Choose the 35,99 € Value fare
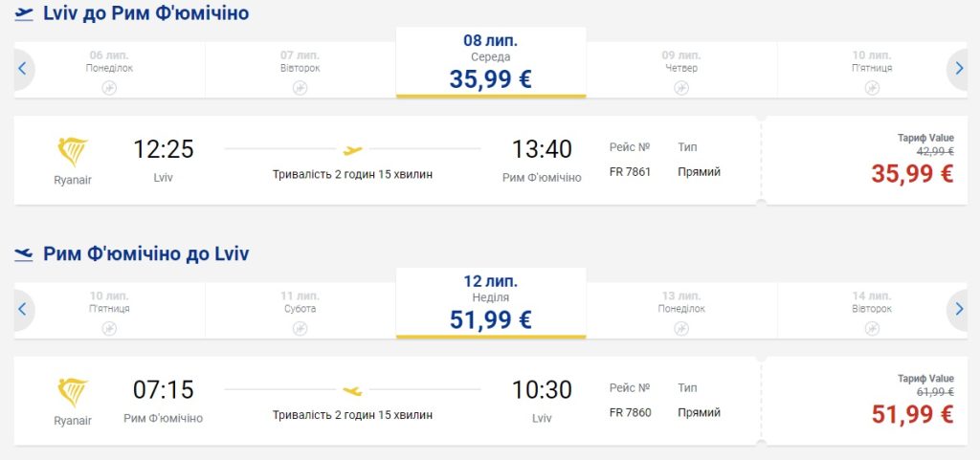 coord(911,173)
